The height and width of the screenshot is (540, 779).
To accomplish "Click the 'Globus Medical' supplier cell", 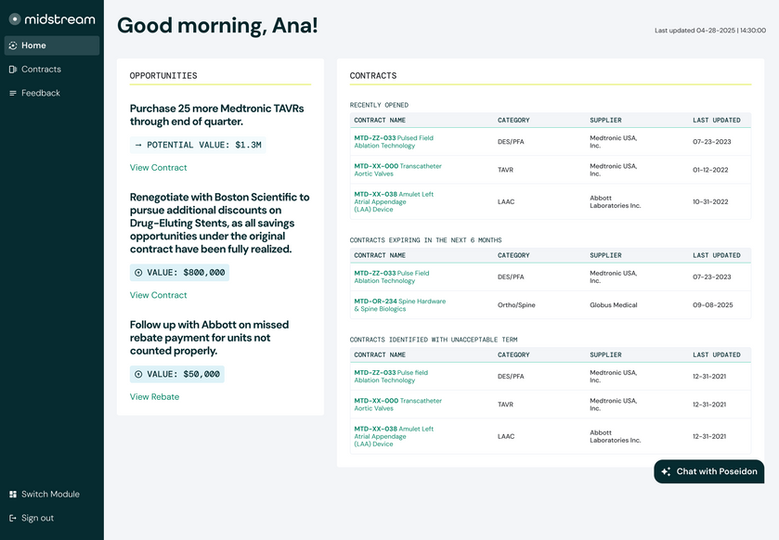I will coord(613,305).
